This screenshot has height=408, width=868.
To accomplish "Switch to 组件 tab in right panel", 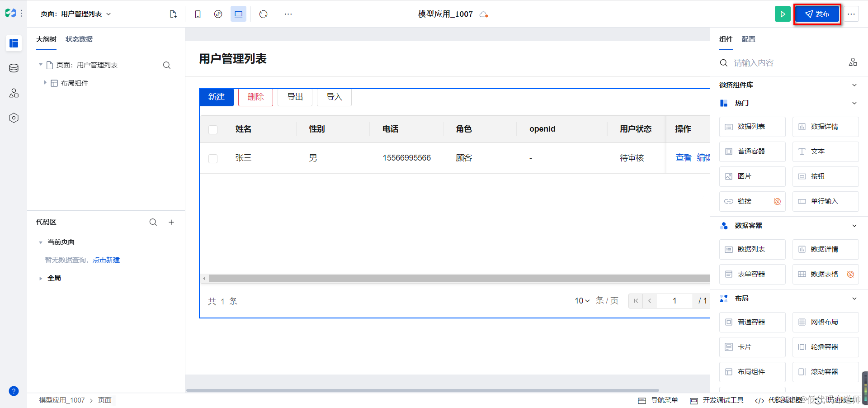I will (x=726, y=39).
